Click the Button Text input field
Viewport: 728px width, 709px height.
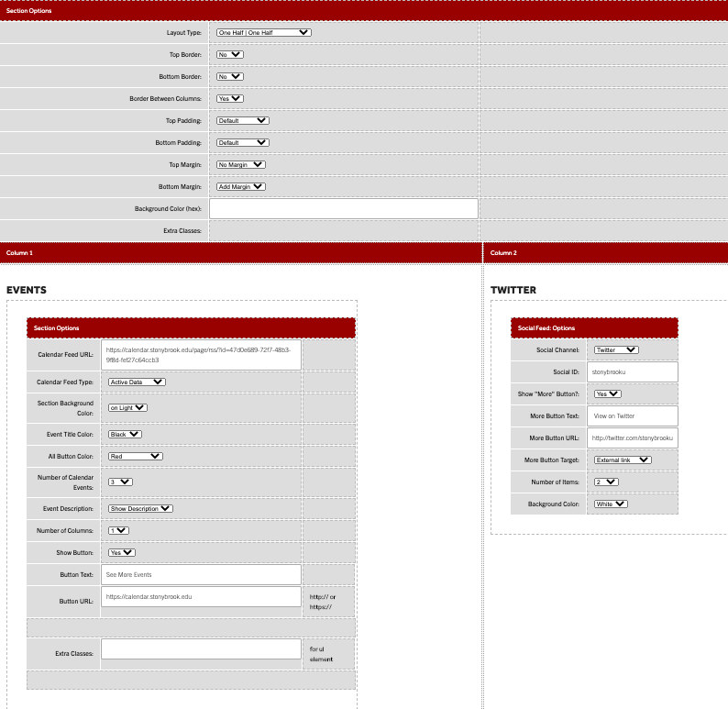pyautogui.click(x=201, y=574)
